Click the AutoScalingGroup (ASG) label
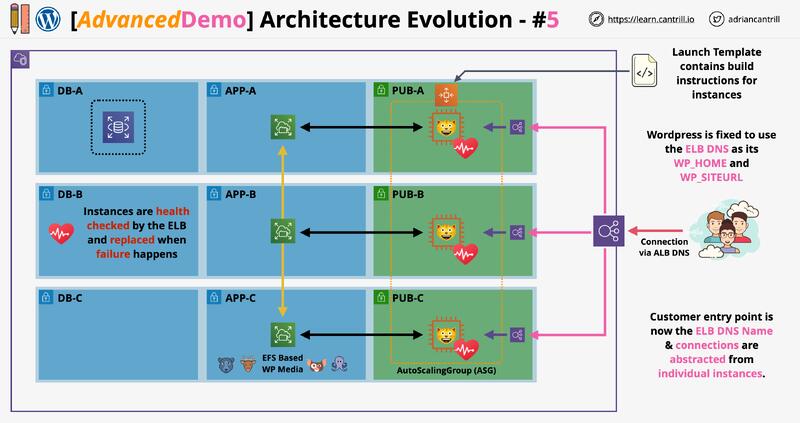 point(446,370)
